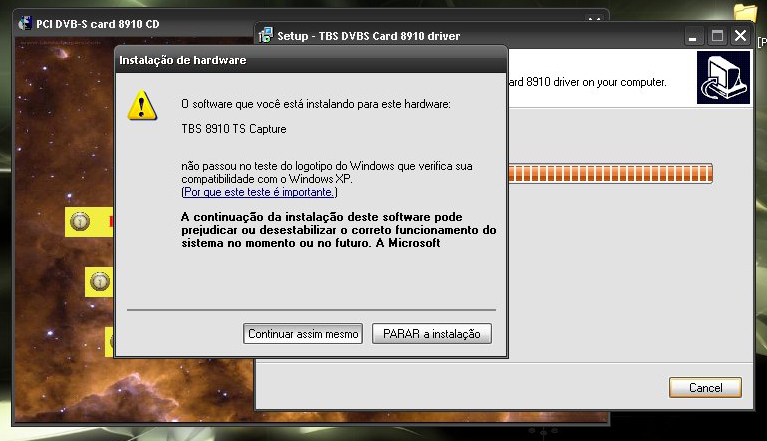767x441 pixels.
Task: Minimize the Setup driver window
Action: (693, 36)
